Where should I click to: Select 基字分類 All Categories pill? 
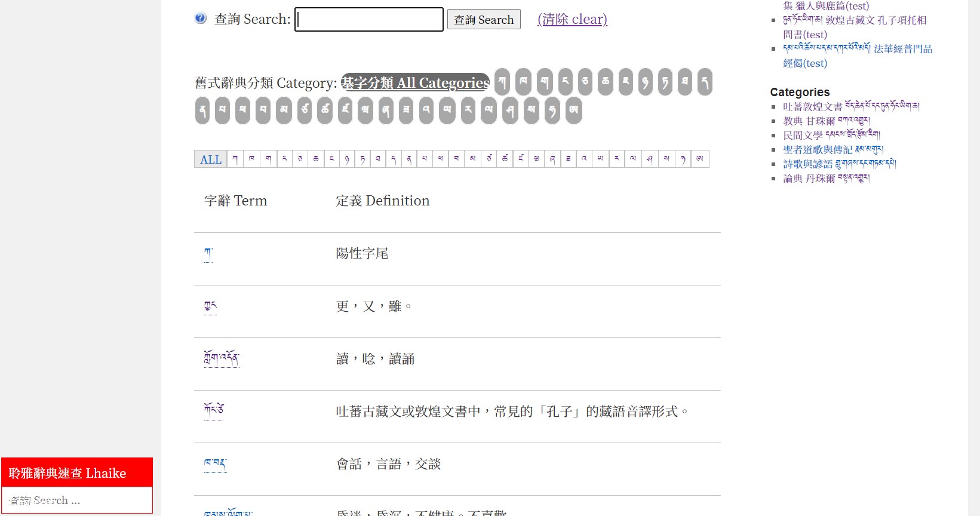(x=415, y=82)
